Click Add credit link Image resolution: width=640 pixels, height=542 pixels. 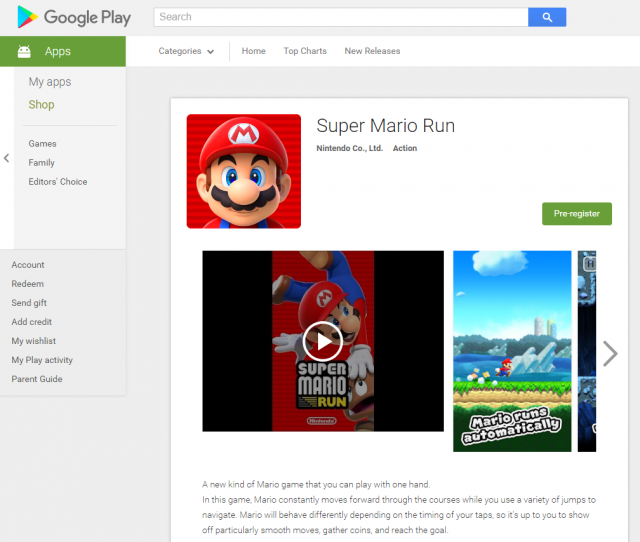(x=31, y=322)
